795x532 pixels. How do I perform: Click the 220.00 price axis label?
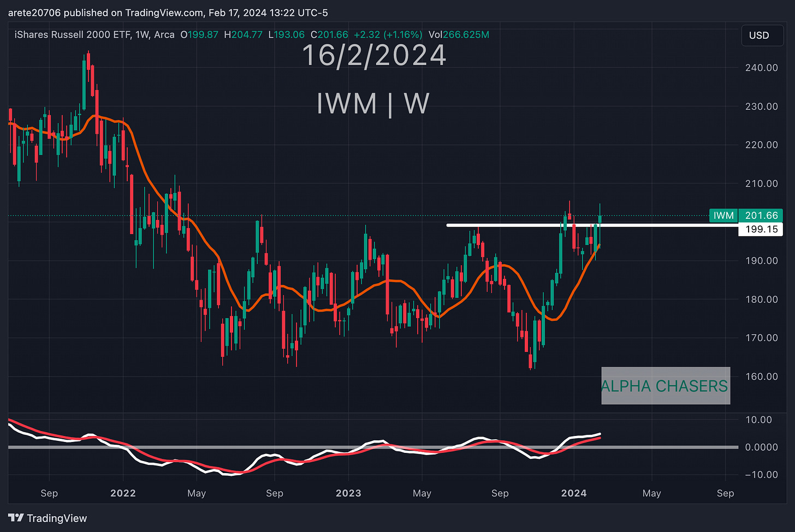(762, 145)
